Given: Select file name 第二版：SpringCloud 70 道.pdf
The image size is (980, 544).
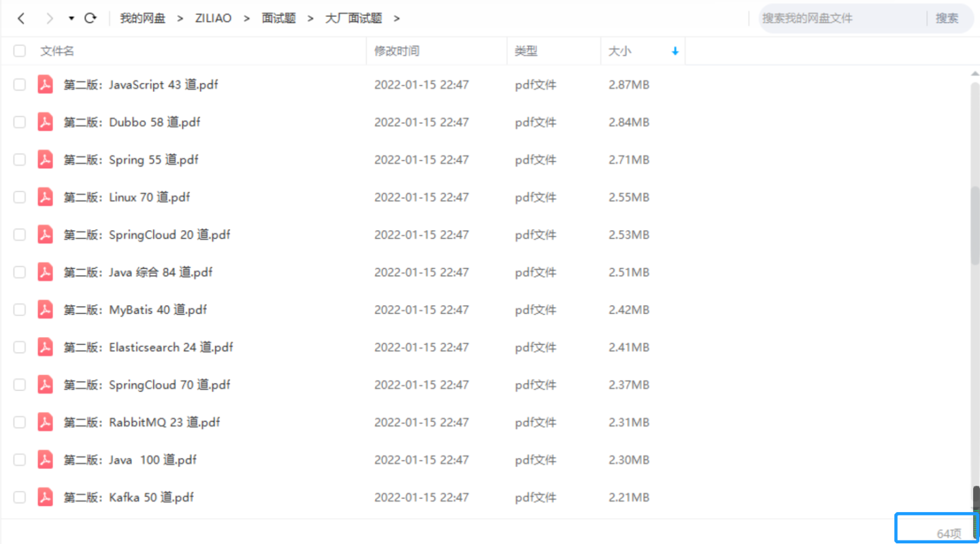Looking at the screenshot, I should [147, 385].
